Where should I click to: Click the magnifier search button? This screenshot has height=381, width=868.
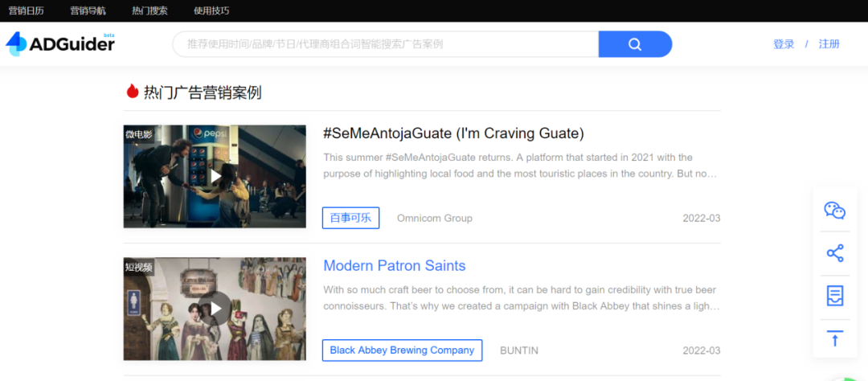tap(635, 44)
